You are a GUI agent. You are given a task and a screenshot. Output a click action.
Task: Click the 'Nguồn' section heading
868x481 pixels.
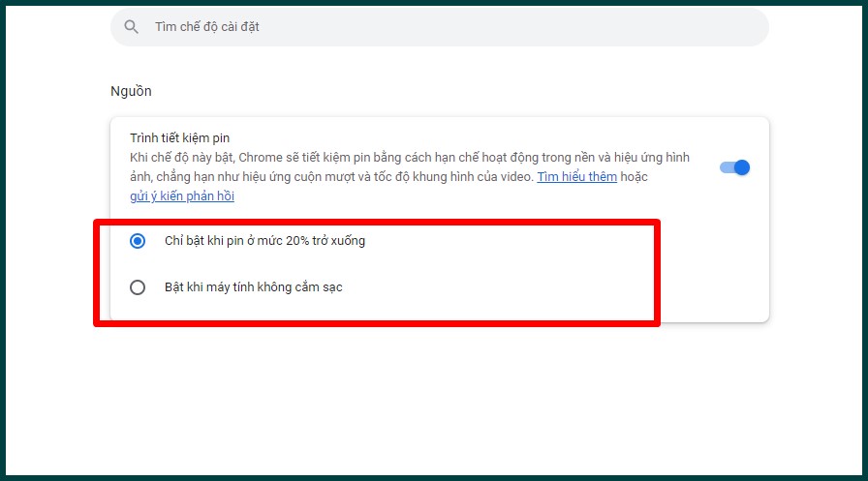pos(131,91)
